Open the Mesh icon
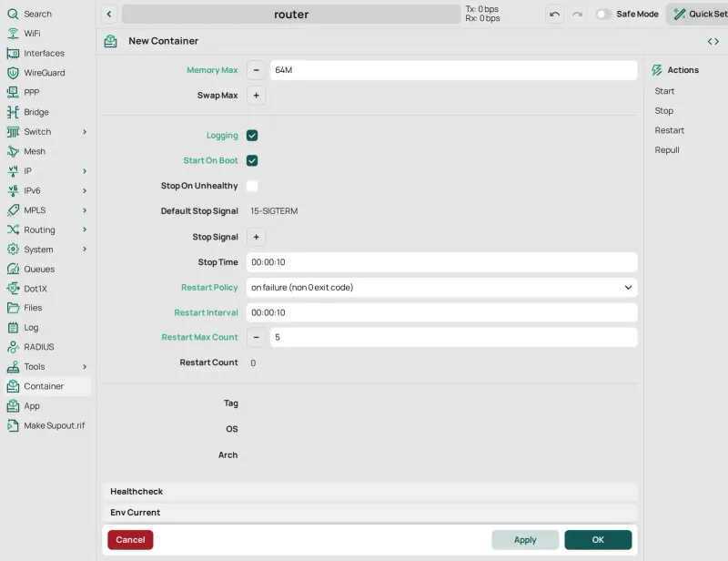This screenshot has height=561, width=728. click(13, 151)
